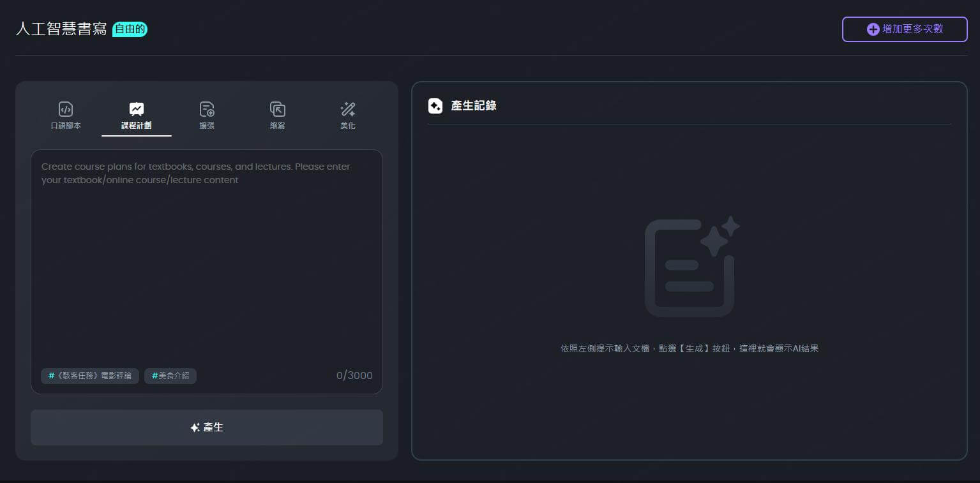
Task: Click the 人工智慧書寫 title
Action: 61,29
